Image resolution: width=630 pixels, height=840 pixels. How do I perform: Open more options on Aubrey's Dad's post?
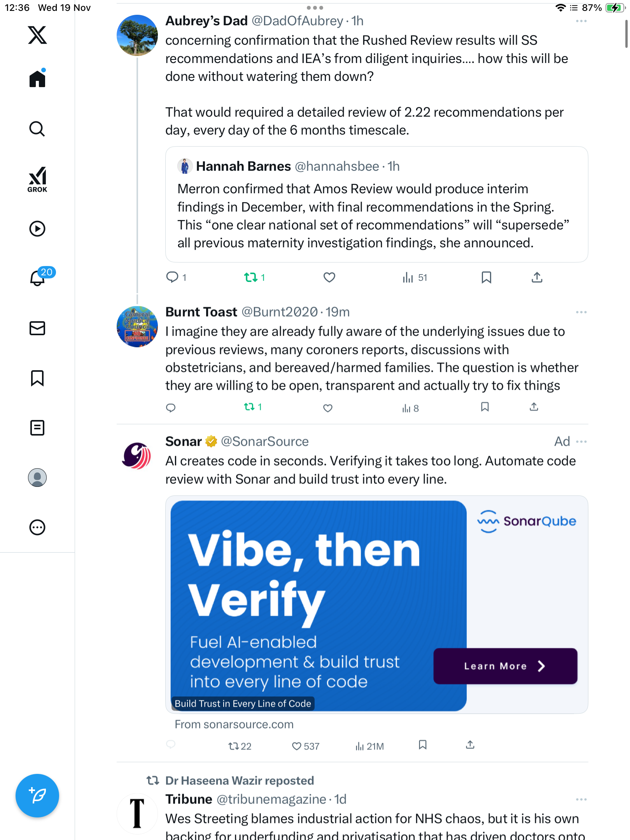click(581, 21)
